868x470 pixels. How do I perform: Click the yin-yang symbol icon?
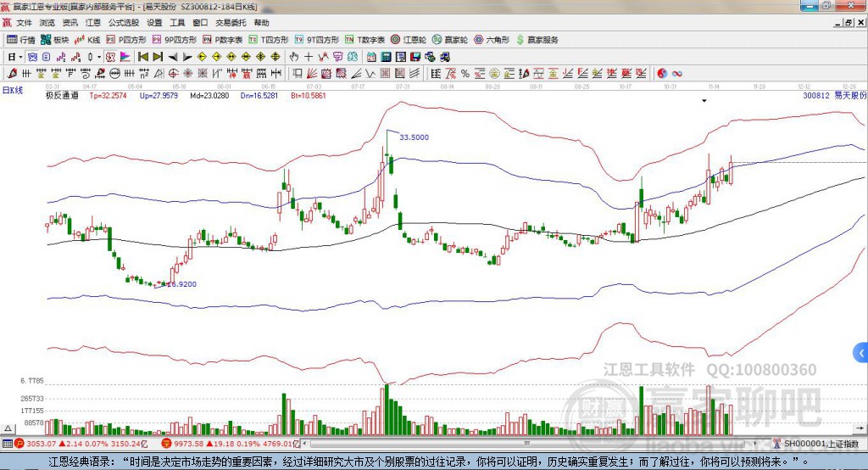tap(662, 73)
